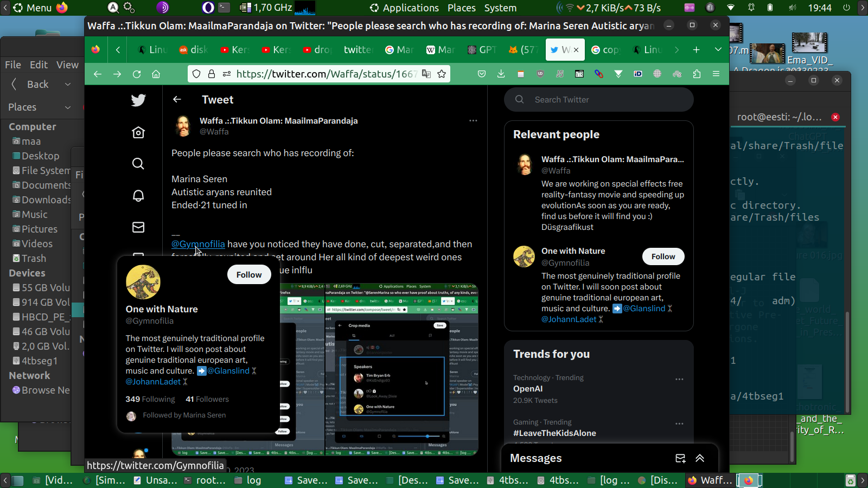Open more options for the OpenAI trend
The image size is (868, 488).
pyautogui.click(x=679, y=379)
